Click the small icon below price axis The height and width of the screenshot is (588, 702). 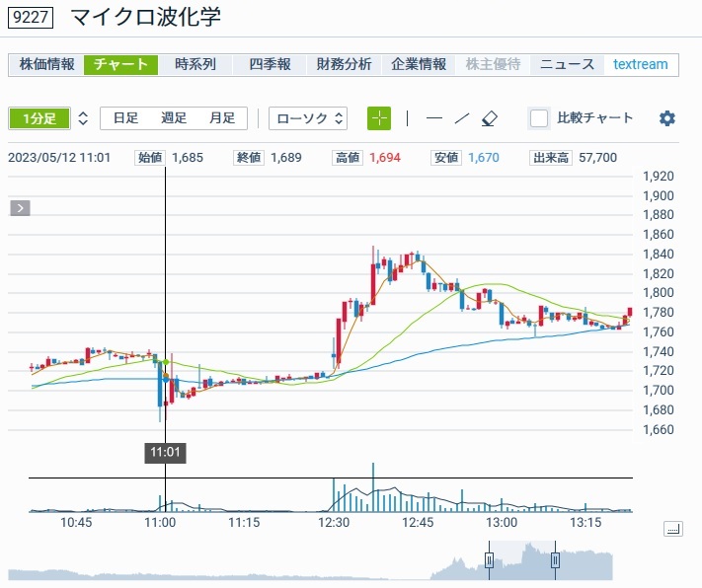[x=673, y=529]
